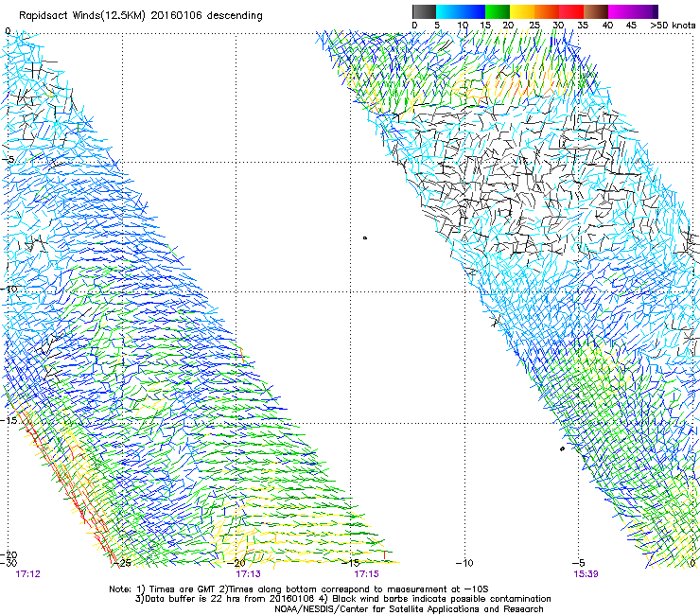Click the NOAA/NESDIS credit line

click(x=409, y=609)
